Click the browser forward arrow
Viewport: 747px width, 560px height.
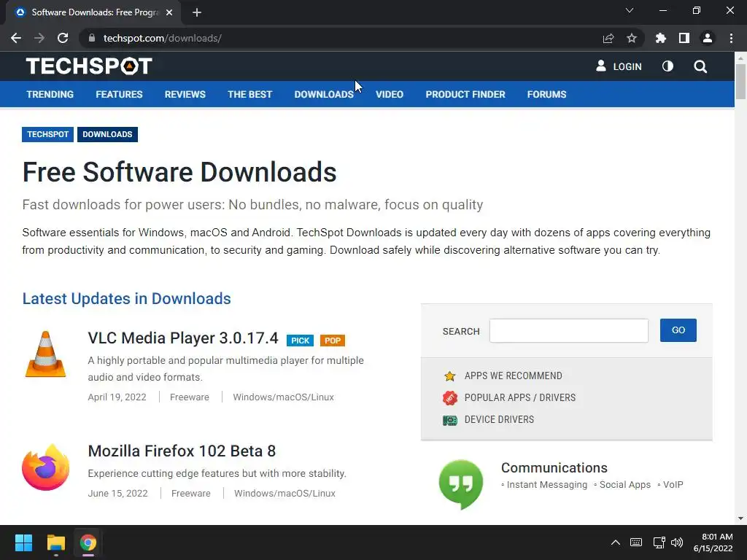pos(39,38)
